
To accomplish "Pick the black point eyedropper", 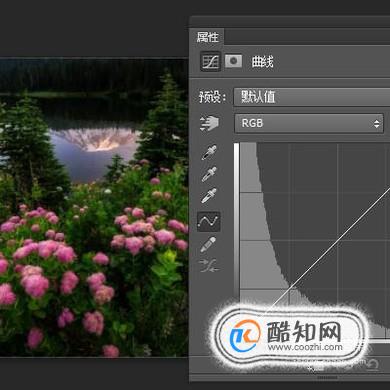I will click(x=209, y=152).
